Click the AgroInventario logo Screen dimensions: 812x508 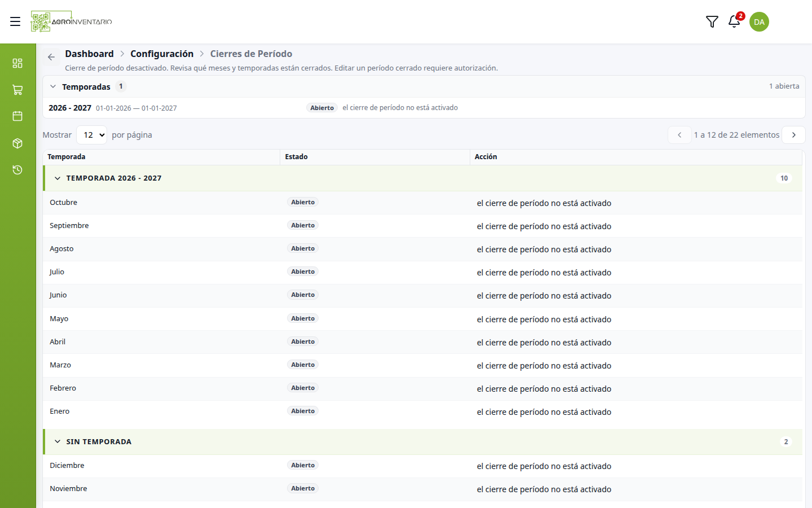coord(72,21)
